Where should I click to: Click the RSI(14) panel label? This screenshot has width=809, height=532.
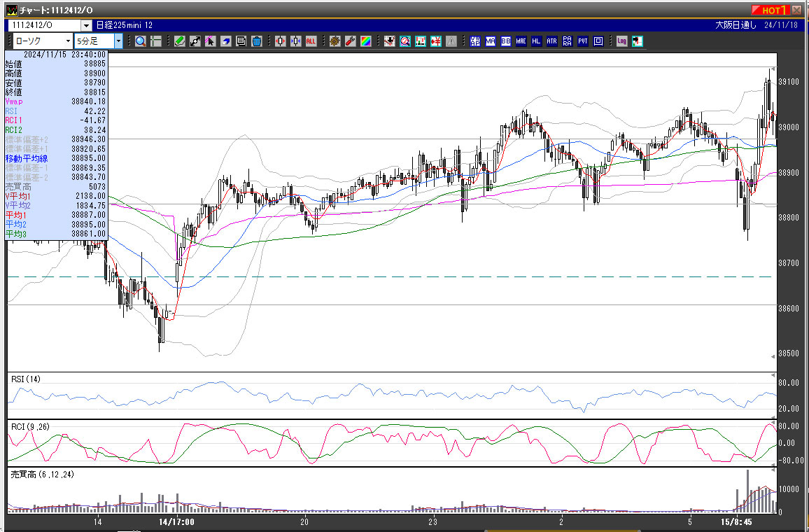(26, 379)
